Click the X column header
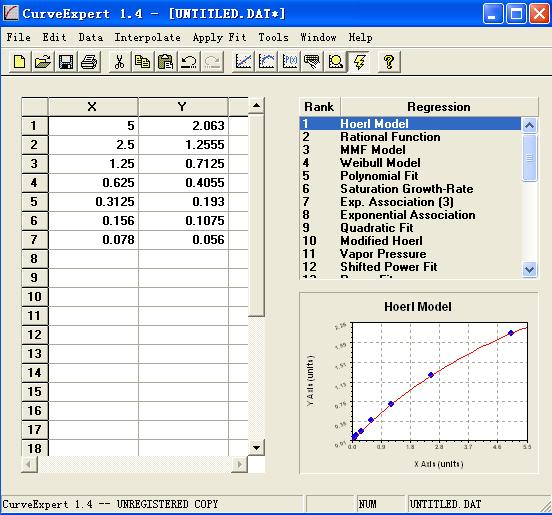 (x=93, y=107)
